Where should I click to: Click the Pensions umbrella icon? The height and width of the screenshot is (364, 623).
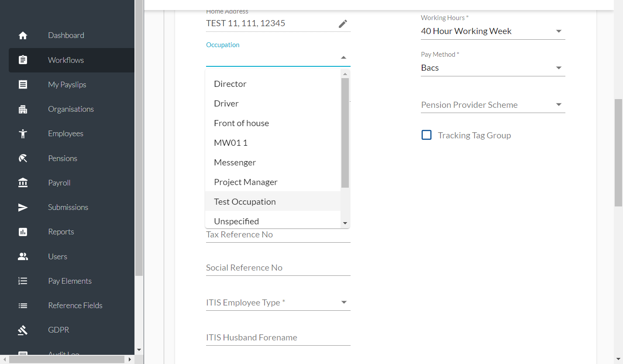coord(23,158)
